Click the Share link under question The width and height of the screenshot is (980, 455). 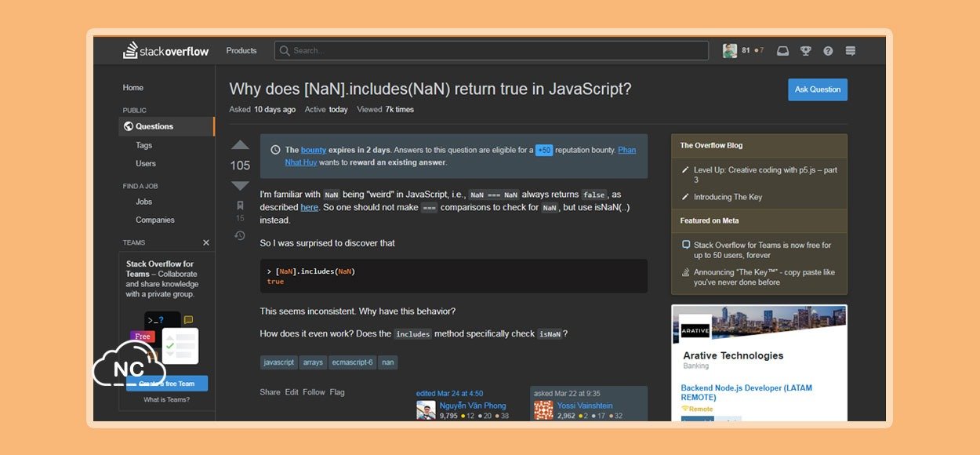click(270, 392)
